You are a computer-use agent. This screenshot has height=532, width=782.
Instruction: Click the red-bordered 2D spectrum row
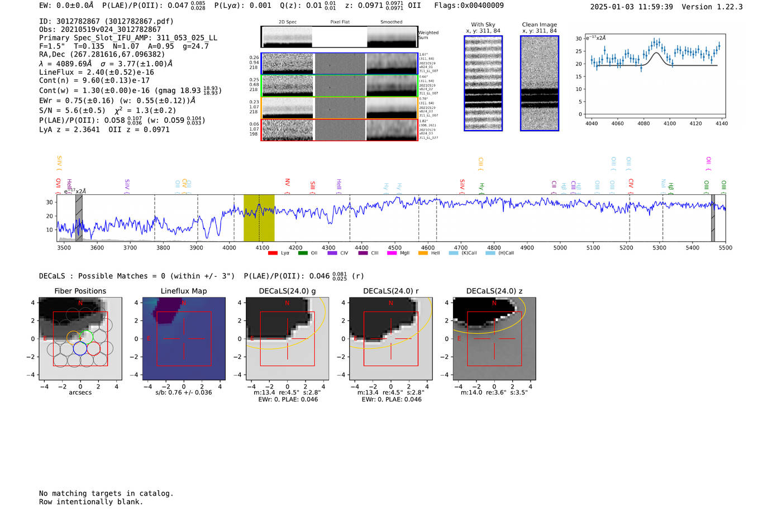tap(339, 130)
